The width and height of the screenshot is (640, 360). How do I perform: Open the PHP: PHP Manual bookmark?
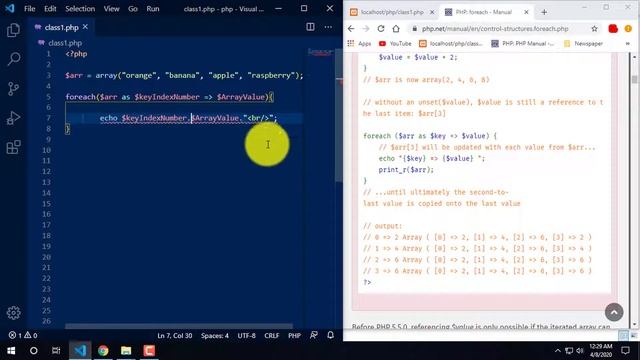523,44
